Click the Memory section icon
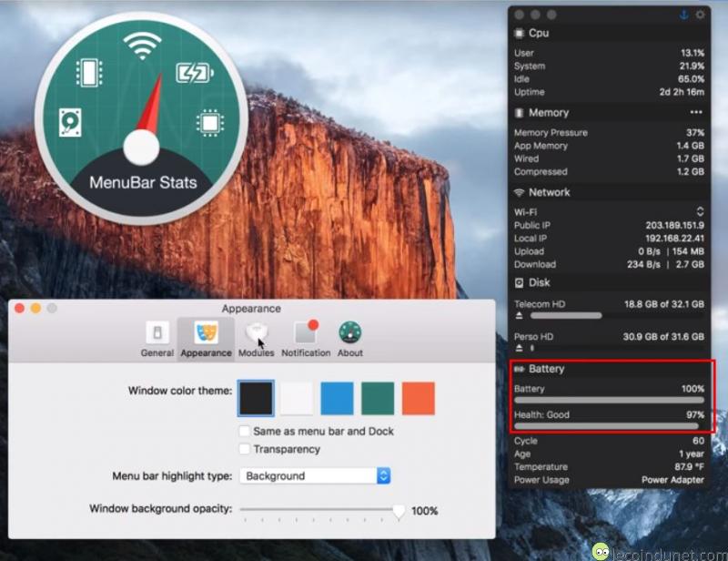728x561 pixels. (x=519, y=113)
